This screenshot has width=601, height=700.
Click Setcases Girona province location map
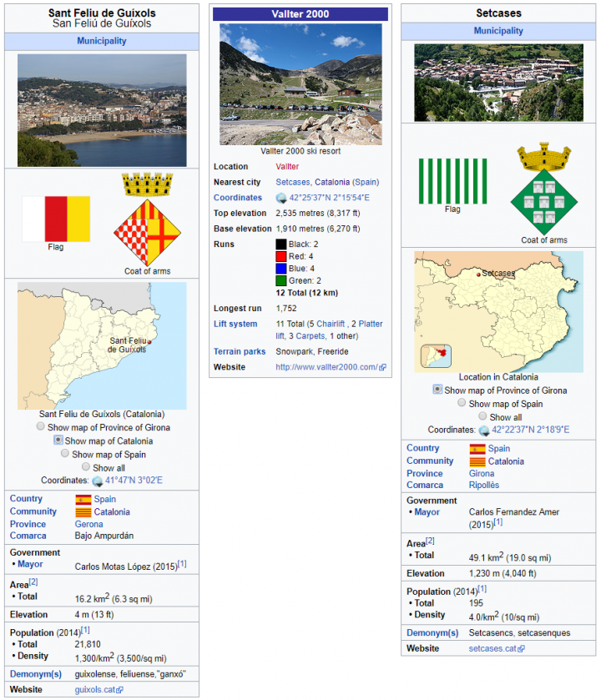[498, 311]
